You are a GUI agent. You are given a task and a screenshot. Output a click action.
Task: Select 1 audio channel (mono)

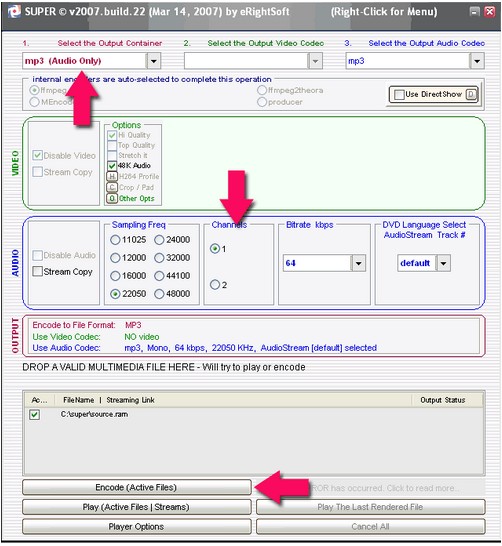(x=215, y=249)
